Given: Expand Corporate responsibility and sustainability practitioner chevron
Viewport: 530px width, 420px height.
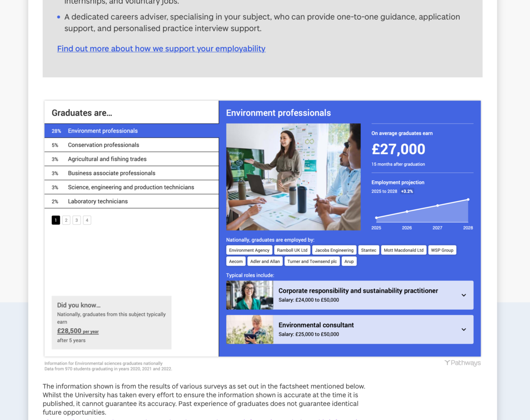Looking at the screenshot, I should coord(463,295).
